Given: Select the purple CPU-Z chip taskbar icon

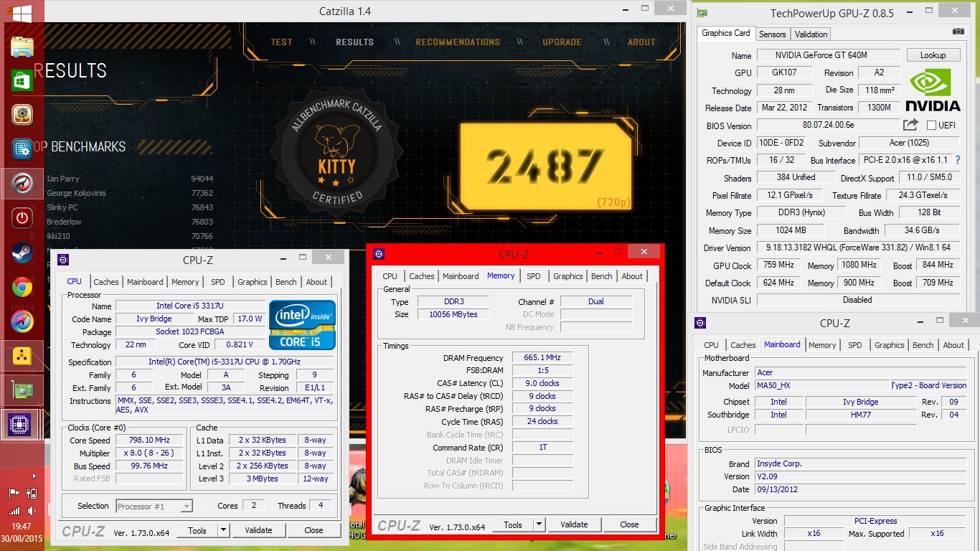Looking at the screenshot, I should tap(22, 425).
